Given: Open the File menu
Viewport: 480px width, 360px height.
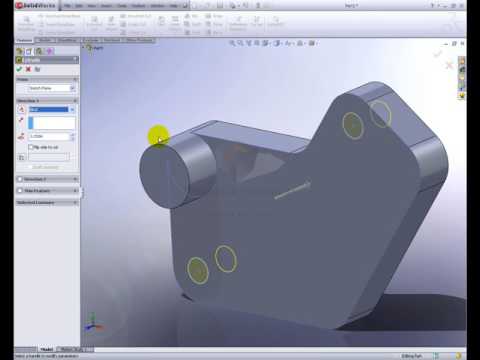Looking at the screenshot, I should click(67, 6).
